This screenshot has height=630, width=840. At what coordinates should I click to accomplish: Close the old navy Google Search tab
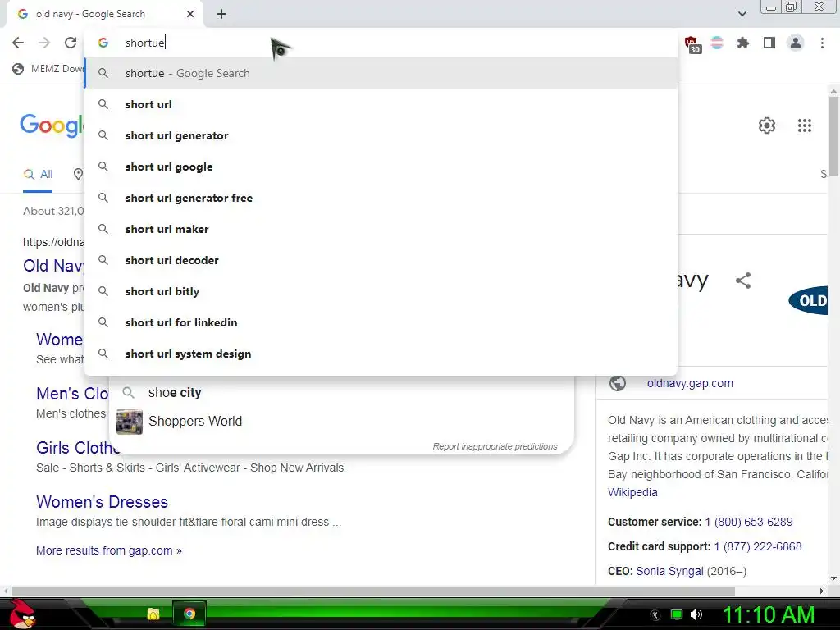point(190,14)
